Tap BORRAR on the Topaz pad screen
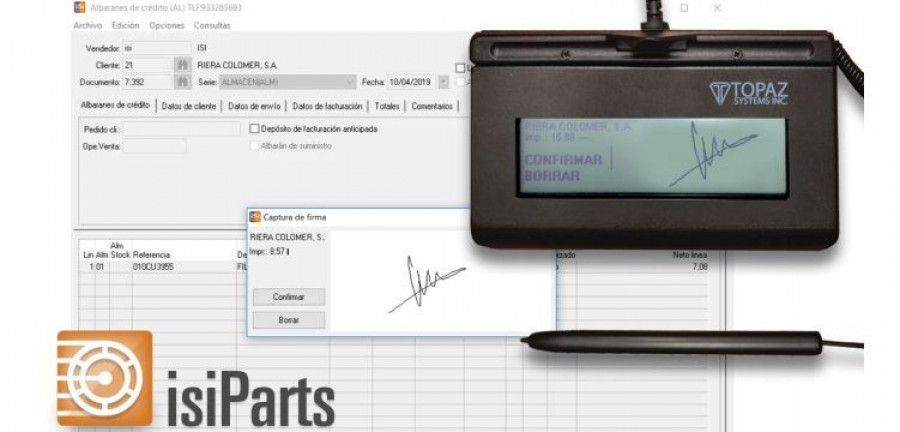The height and width of the screenshot is (432, 900). pos(552,176)
